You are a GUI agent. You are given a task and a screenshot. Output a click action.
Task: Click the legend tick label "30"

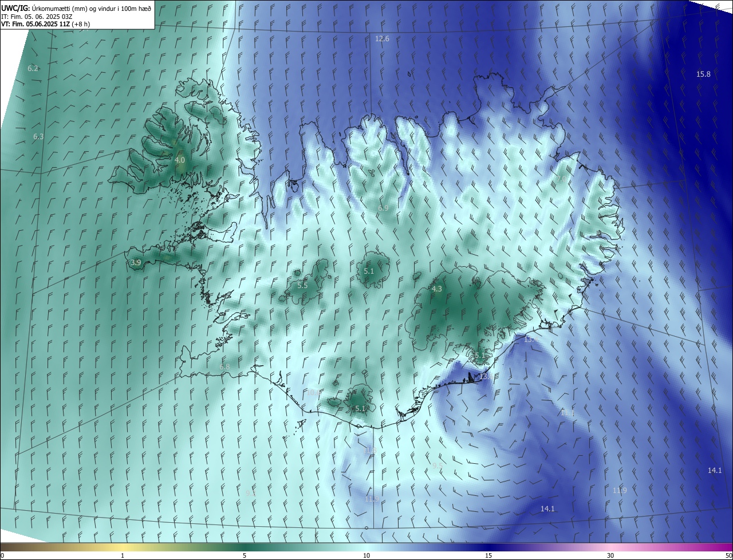pos(610,555)
